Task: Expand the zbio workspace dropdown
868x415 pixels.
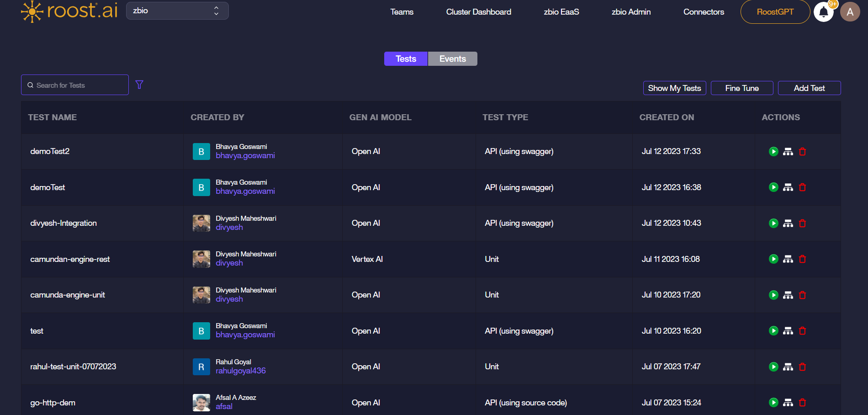Action: point(177,11)
